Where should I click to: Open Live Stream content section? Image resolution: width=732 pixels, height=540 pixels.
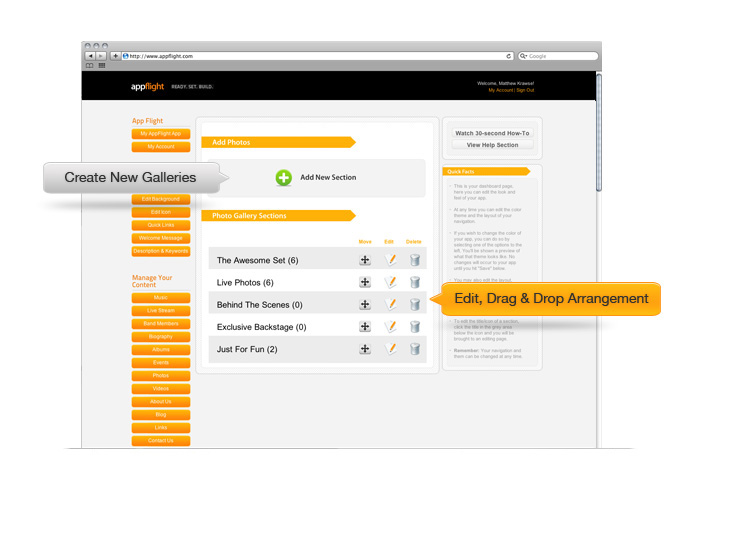[x=161, y=310]
